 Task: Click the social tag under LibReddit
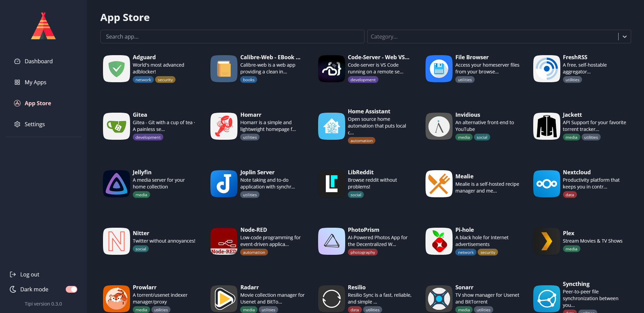356,195
